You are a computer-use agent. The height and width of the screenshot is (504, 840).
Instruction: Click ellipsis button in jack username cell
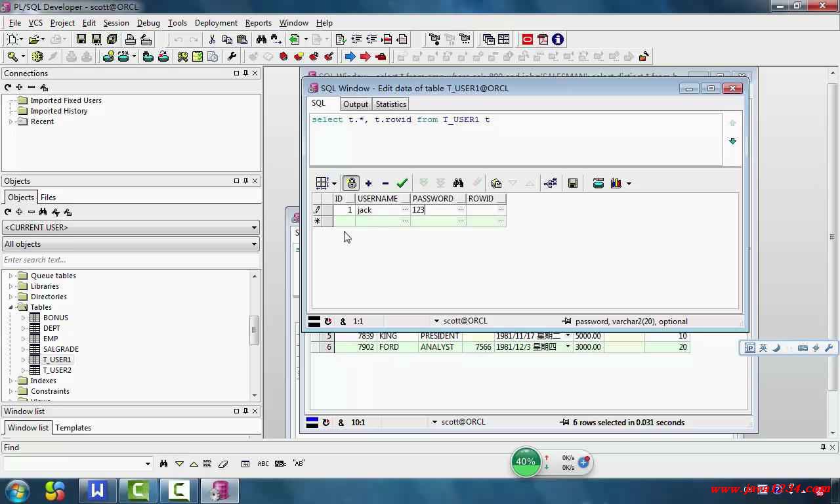(405, 210)
